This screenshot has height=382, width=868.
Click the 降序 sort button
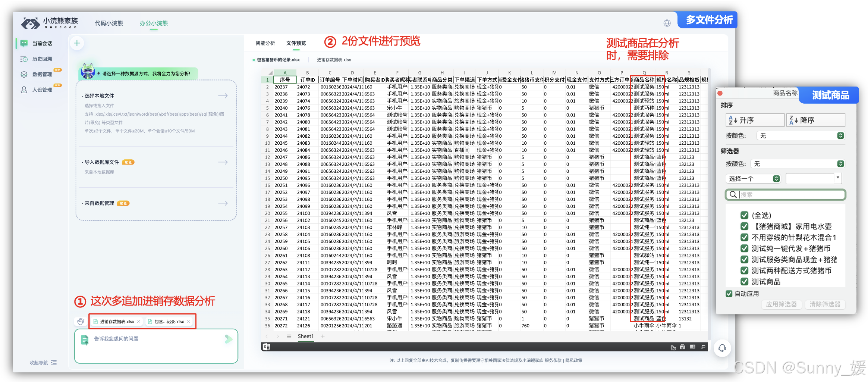815,120
